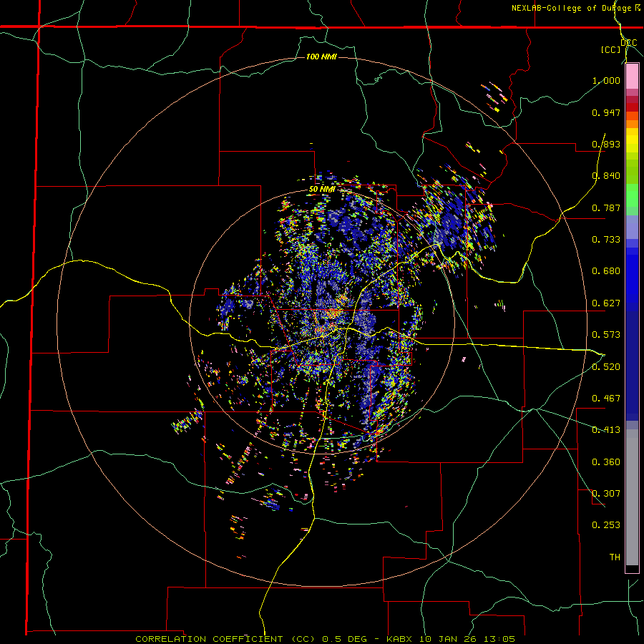Screen dimensions: 644x644
Task: Click the TH threshold legend label
Action: 615,557
